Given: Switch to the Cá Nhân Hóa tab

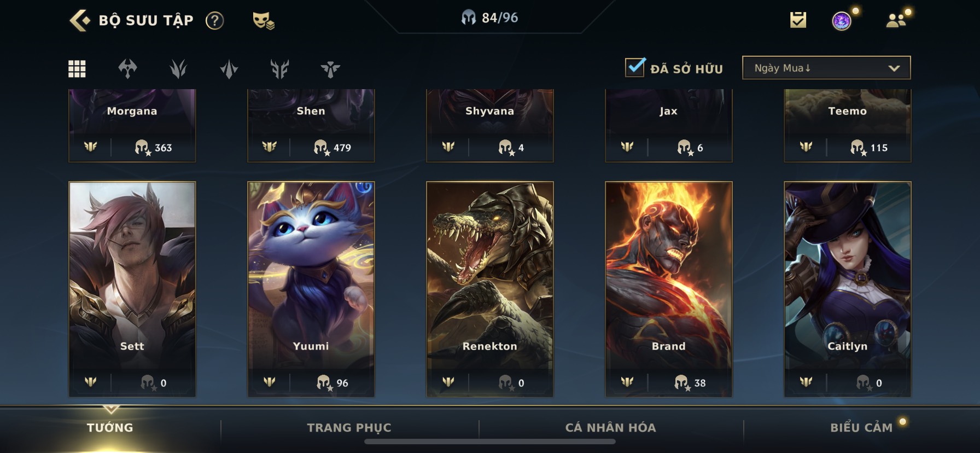Looking at the screenshot, I should point(610,427).
